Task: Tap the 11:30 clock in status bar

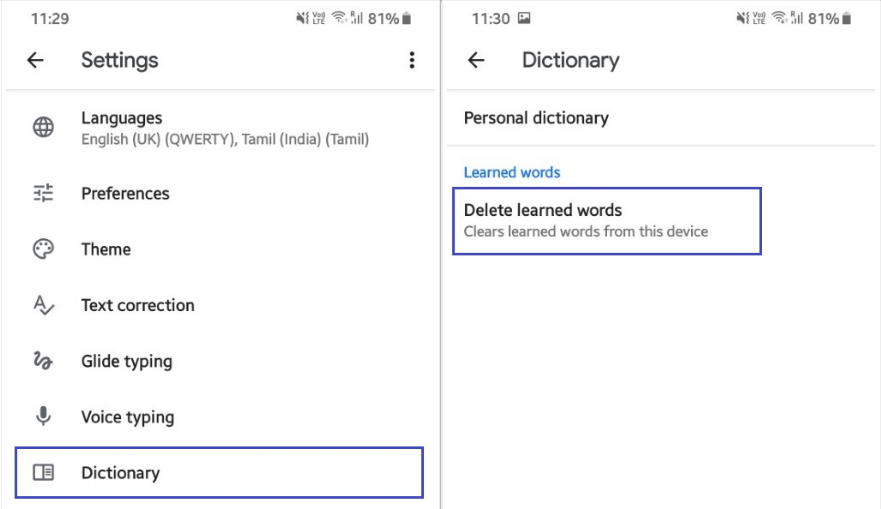Action: click(x=491, y=19)
